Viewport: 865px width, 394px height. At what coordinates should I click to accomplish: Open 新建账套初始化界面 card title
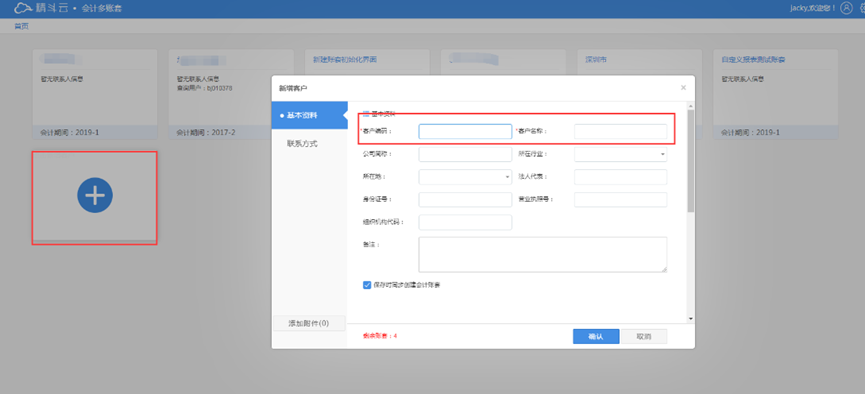click(x=345, y=59)
